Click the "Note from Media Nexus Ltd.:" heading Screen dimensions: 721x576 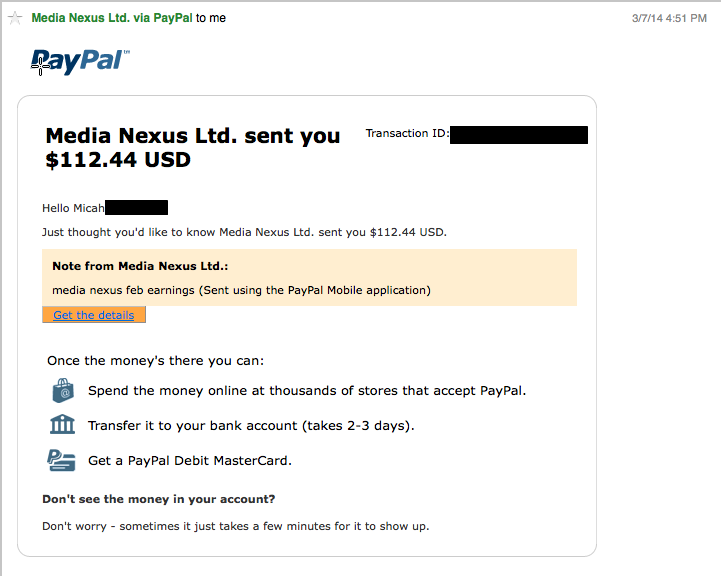coord(140,266)
